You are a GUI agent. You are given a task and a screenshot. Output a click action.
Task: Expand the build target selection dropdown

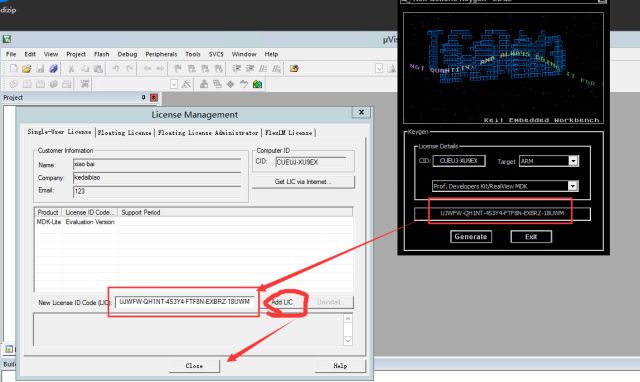[174, 84]
